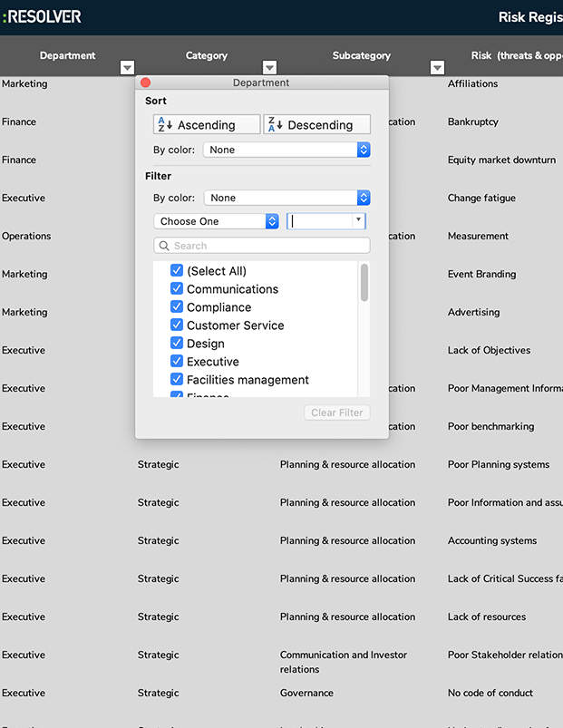
Task: Open the Choose One condition dropdown
Action: click(218, 221)
